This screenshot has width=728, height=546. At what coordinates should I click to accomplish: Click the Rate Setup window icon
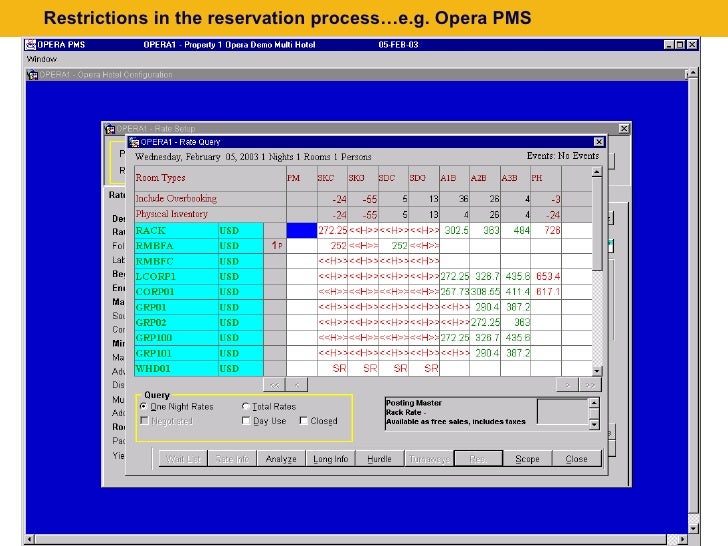point(110,129)
